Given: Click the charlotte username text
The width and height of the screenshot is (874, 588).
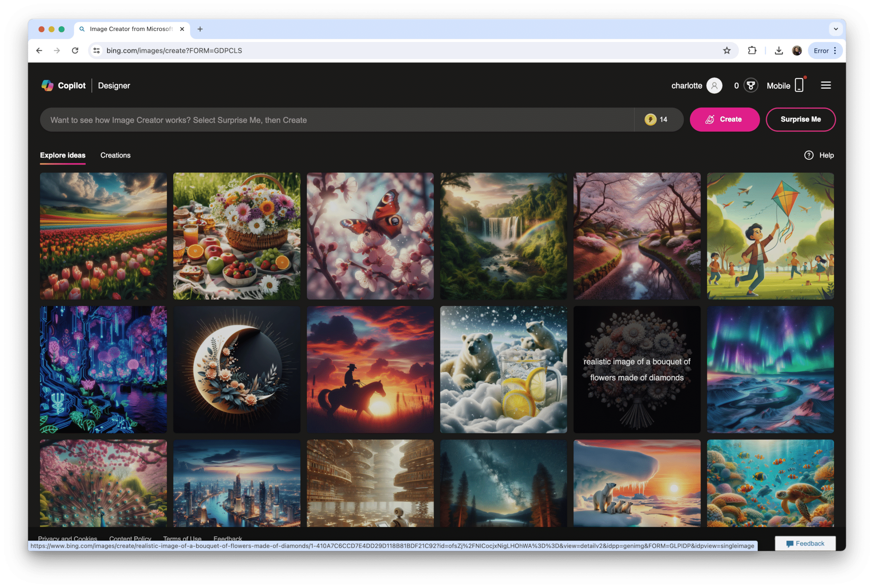Looking at the screenshot, I should [687, 86].
